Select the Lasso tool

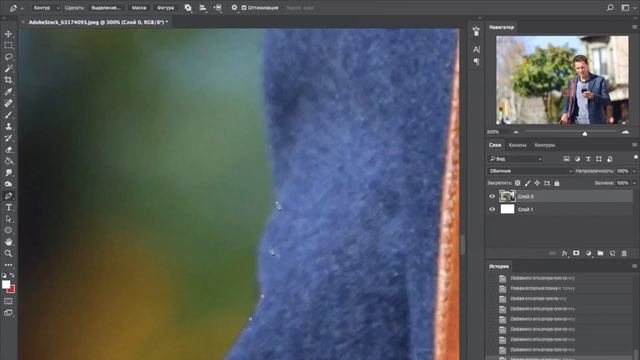click(8, 56)
